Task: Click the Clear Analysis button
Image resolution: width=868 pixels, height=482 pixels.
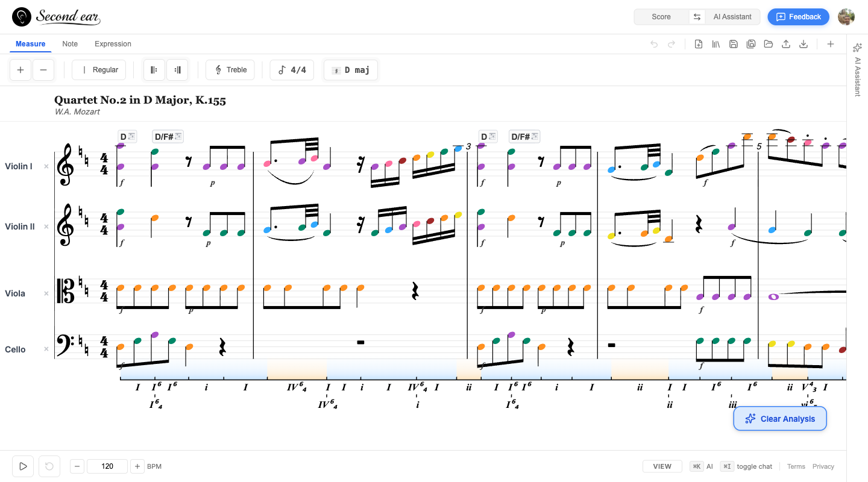Action: pyautogui.click(x=780, y=418)
